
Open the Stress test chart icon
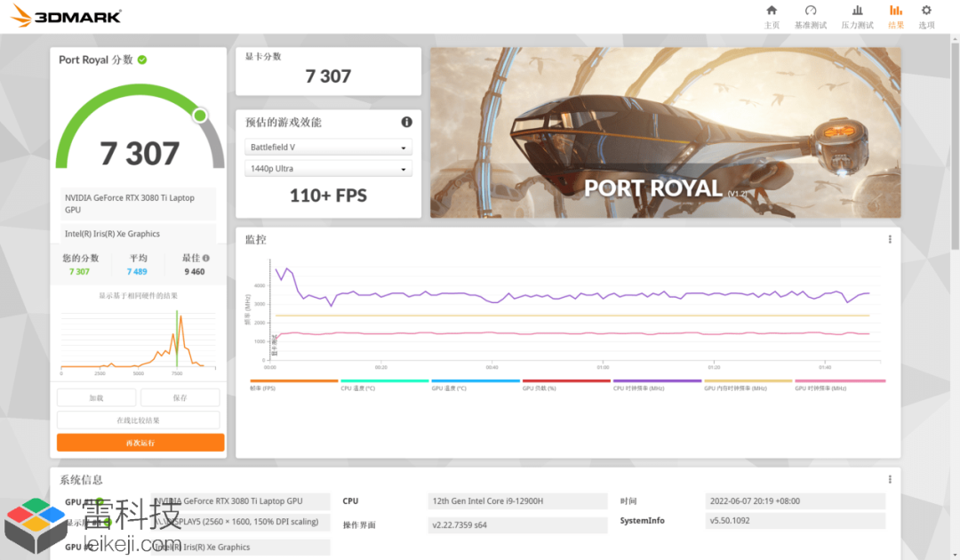857,17
